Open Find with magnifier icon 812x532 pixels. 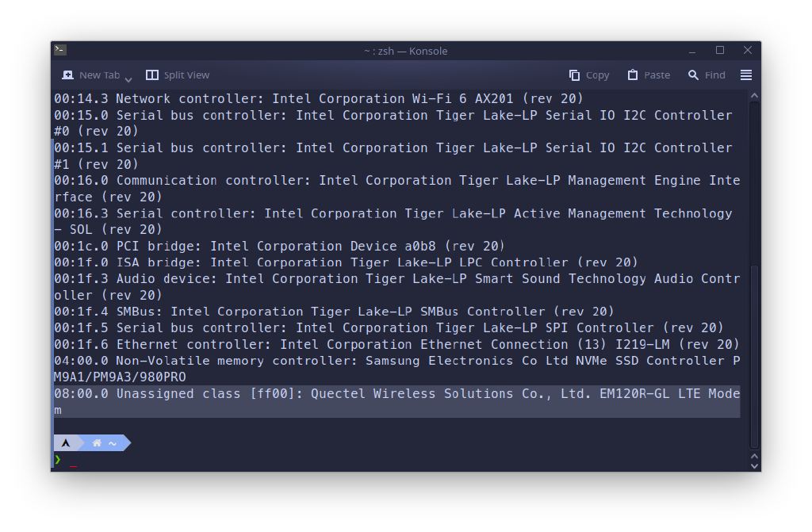pyautogui.click(x=693, y=75)
